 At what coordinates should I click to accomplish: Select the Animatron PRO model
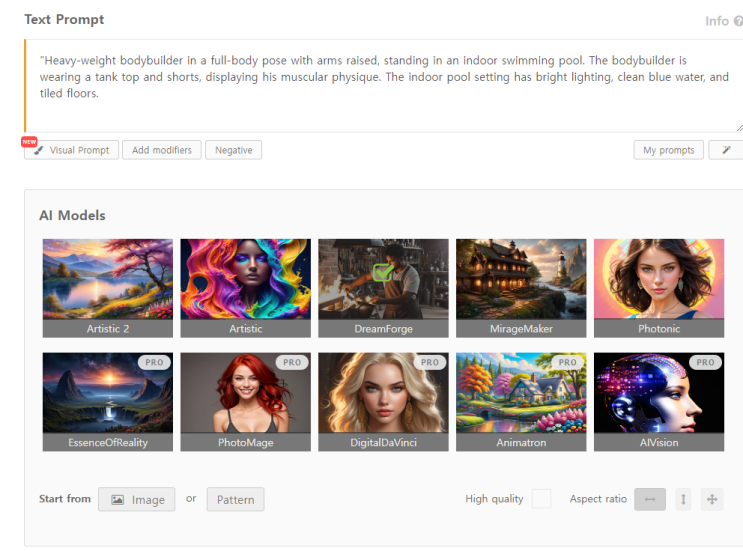pyautogui.click(x=521, y=402)
